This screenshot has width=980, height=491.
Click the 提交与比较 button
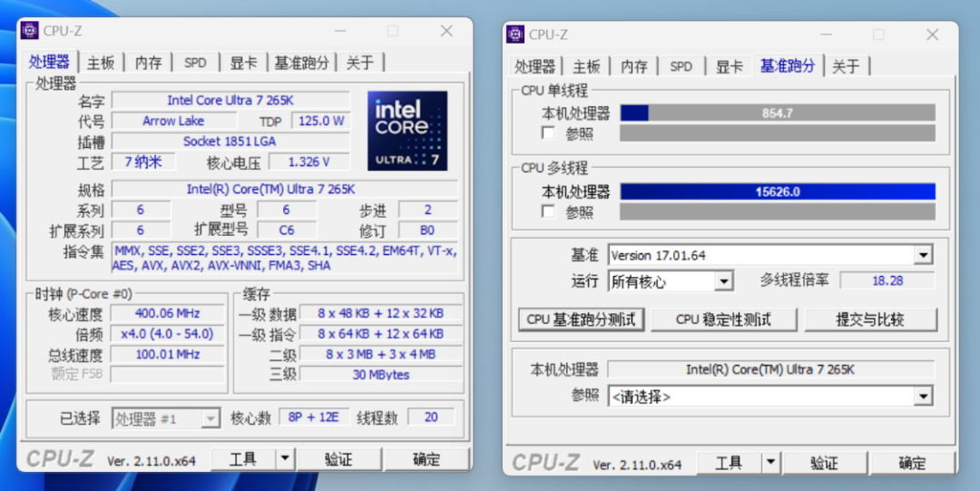[x=870, y=319]
